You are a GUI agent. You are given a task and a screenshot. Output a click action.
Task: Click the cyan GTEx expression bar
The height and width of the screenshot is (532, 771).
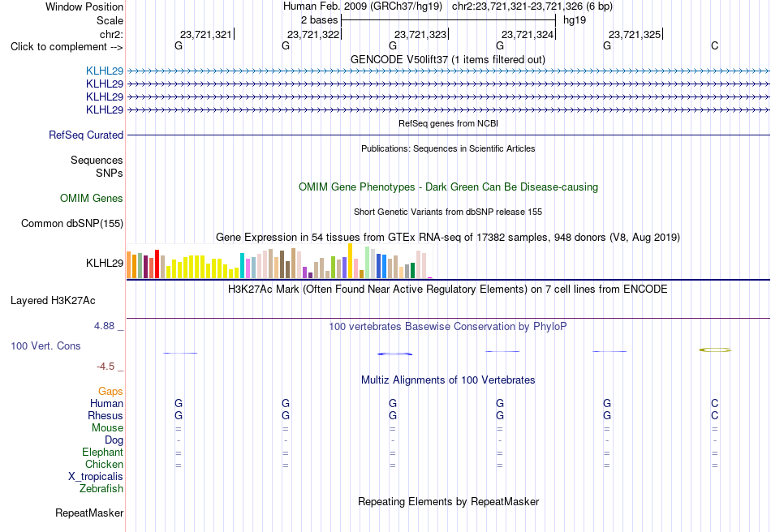tap(242, 266)
